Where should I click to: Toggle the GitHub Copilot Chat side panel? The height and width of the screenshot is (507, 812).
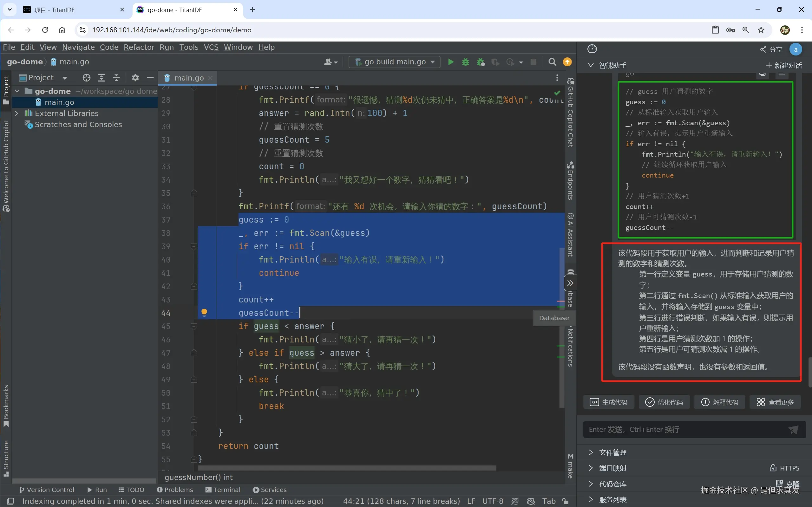click(x=571, y=113)
